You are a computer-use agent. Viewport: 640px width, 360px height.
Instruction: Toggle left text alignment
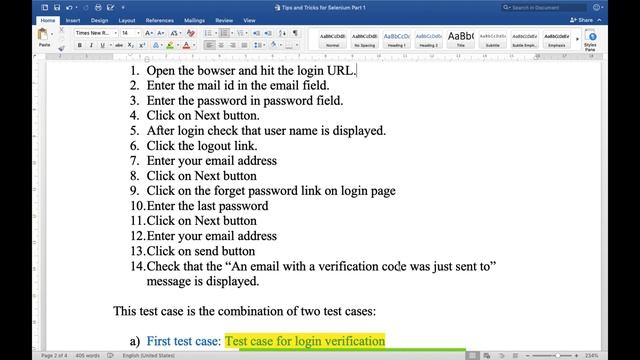(x=209, y=45)
